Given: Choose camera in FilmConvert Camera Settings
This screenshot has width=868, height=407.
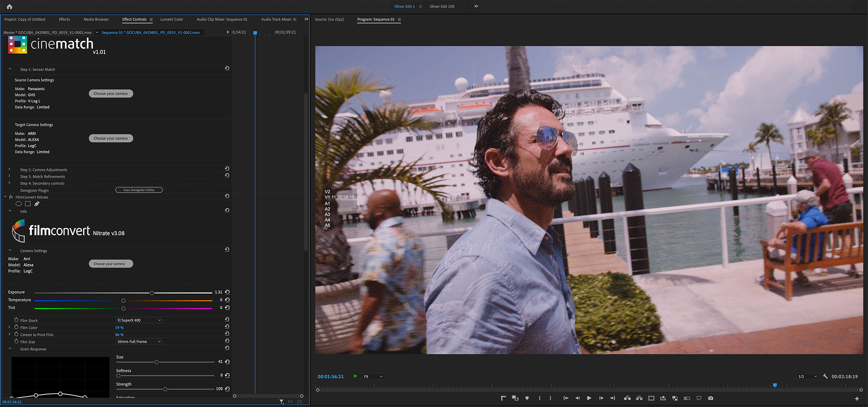Looking at the screenshot, I should [111, 263].
